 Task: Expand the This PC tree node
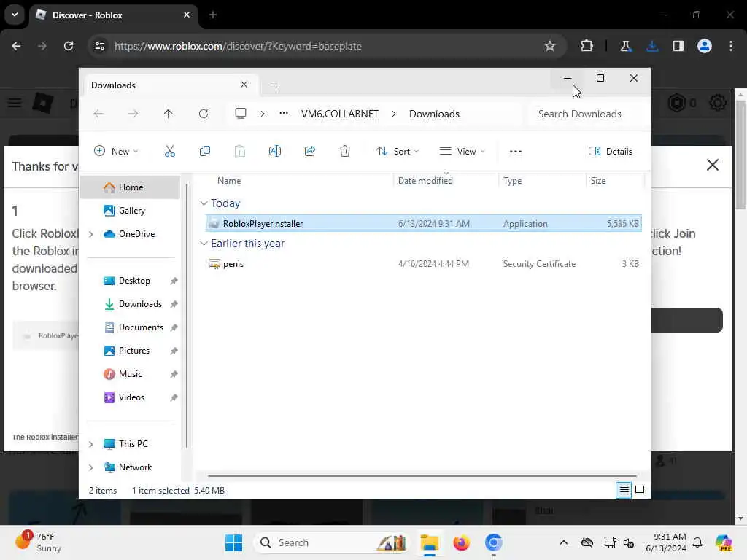91,444
